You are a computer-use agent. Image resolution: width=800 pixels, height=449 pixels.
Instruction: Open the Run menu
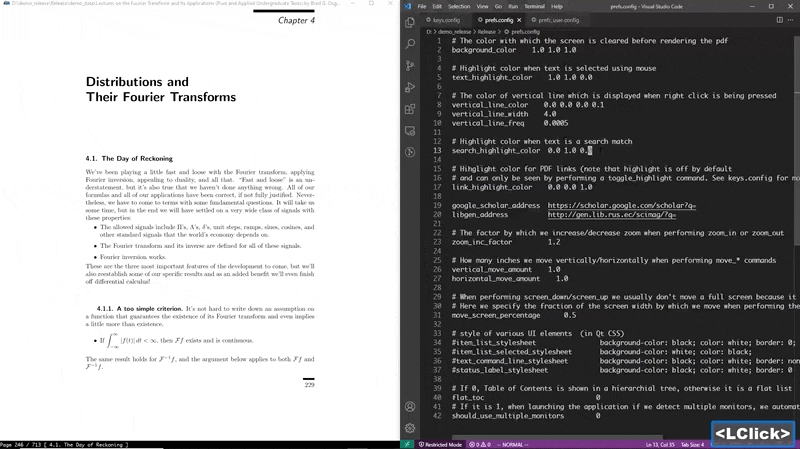click(x=513, y=7)
